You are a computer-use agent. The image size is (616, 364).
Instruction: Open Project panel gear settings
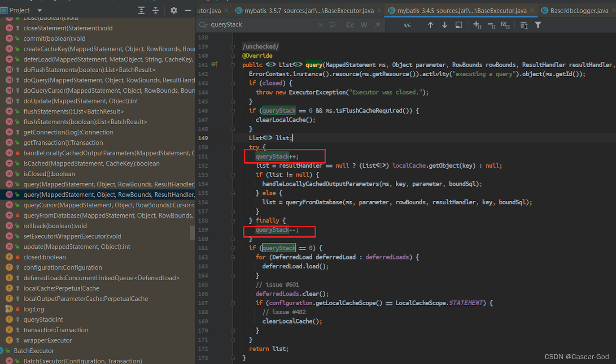(x=174, y=10)
